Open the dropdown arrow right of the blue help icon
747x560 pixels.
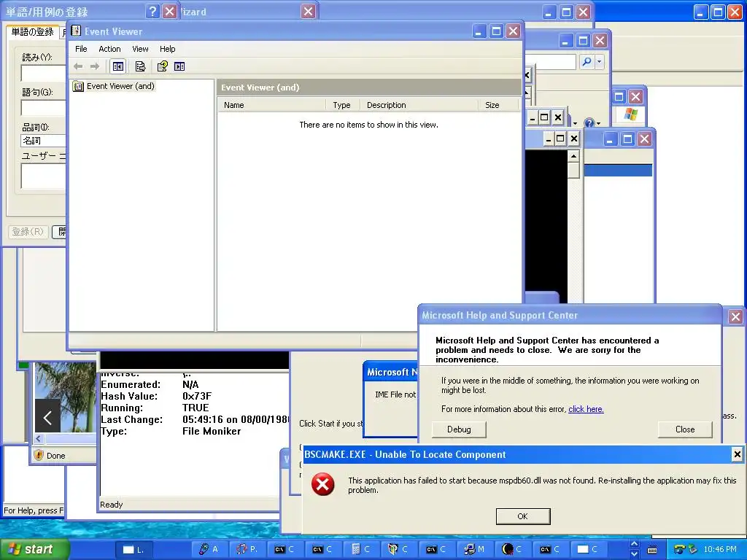pos(599,124)
